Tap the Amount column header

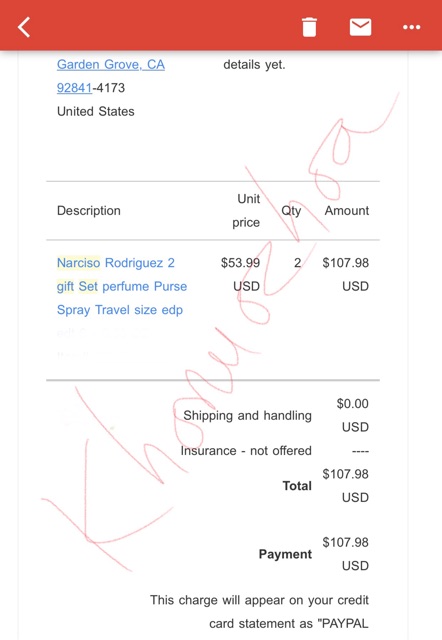(346, 211)
